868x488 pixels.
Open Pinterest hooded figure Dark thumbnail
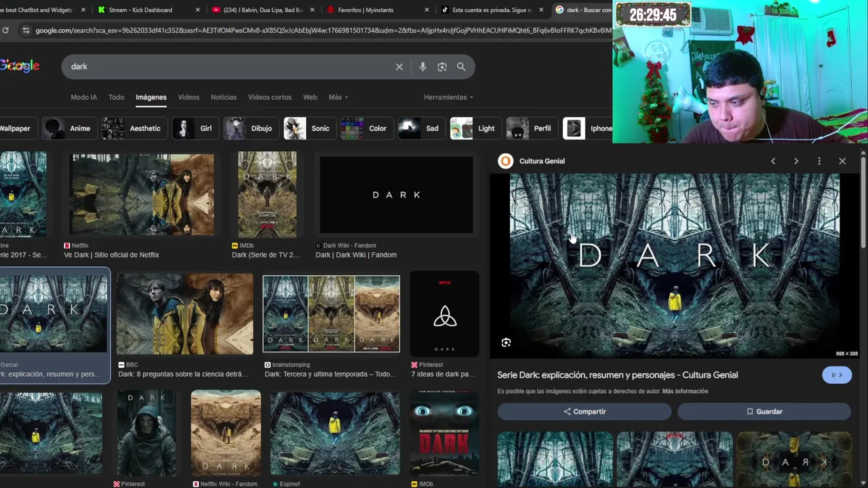point(146,432)
